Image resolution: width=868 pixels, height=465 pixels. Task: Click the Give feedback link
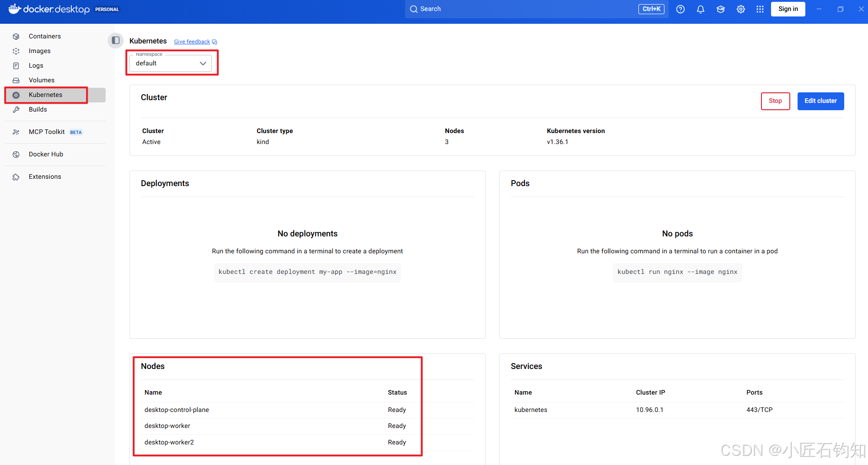(x=192, y=42)
